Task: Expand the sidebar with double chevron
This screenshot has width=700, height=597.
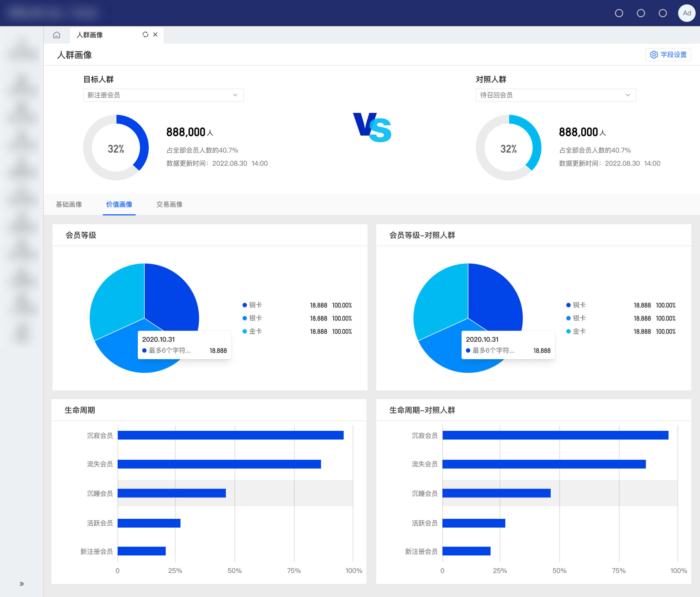Action: 22,584
